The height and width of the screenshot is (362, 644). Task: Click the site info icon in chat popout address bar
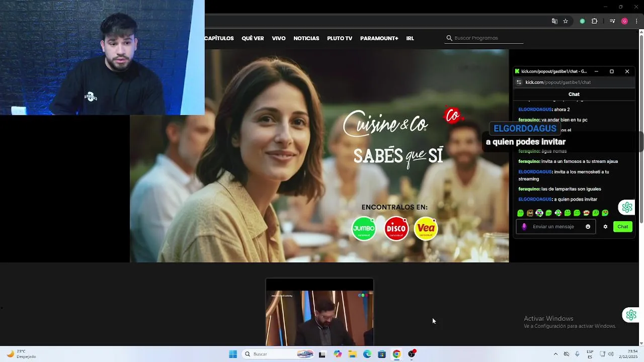coord(519,82)
